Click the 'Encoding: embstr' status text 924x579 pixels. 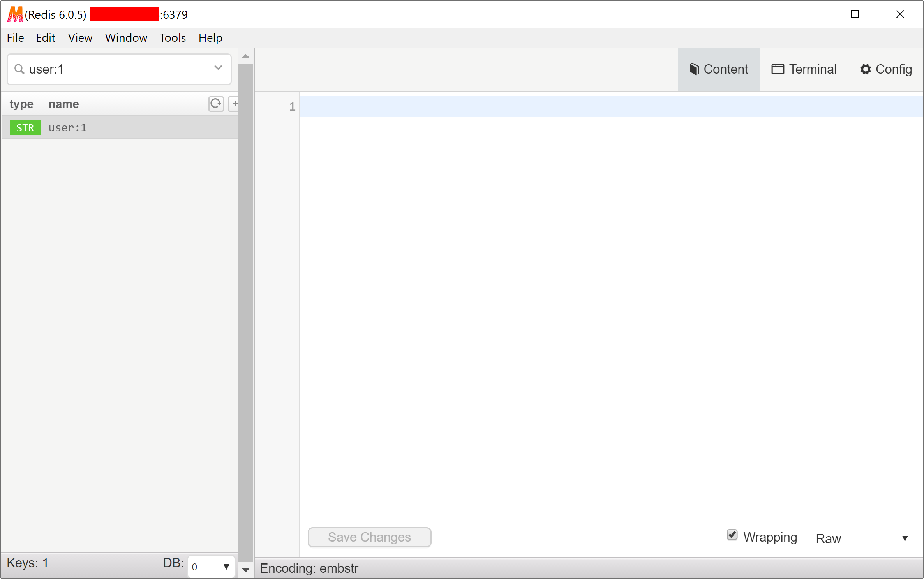[x=309, y=568]
